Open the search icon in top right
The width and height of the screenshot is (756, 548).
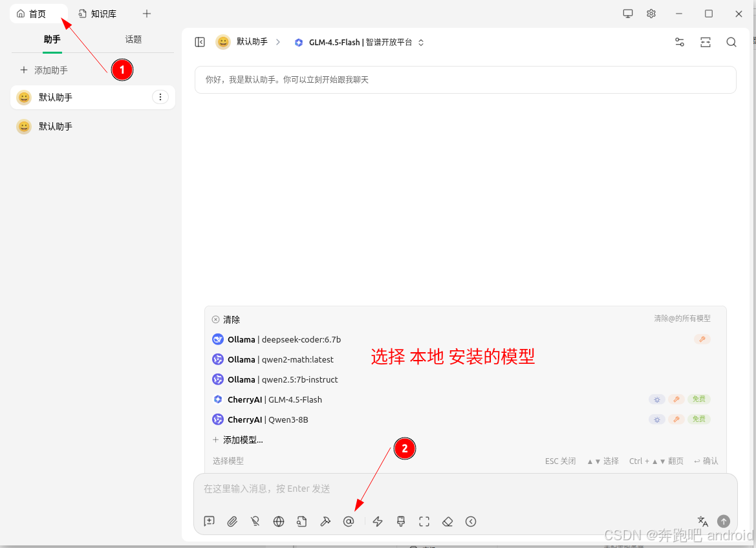(731, 42)
